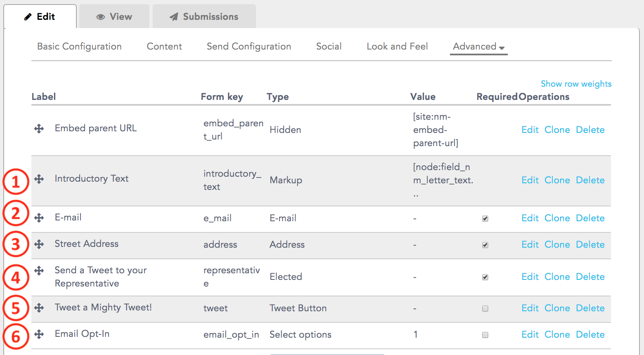This screenshot has width=644, height=355.
Task: Click the 'Email Opt-In' label
Action: (82, 334)
